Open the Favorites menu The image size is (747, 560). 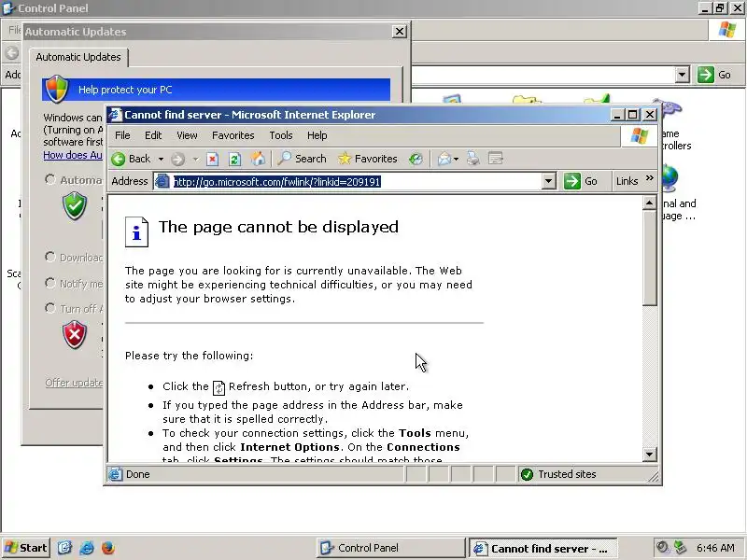pos(233,135)
